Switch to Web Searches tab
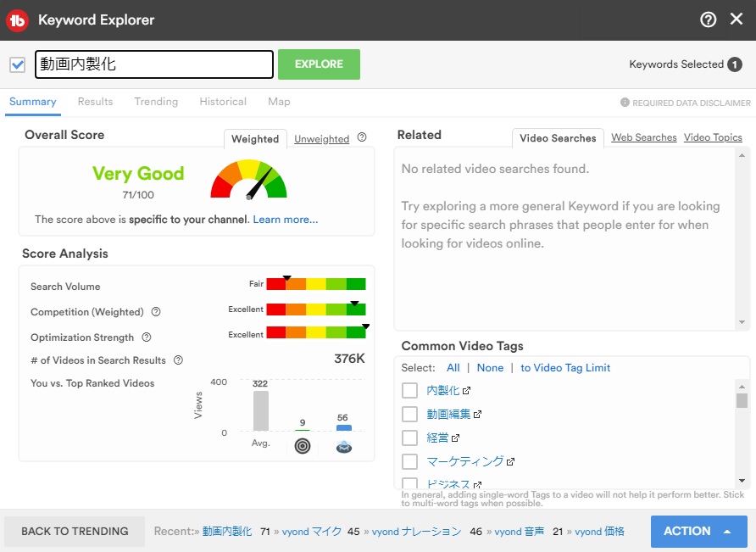This screenshot has height=552, width=756. pos(643,137)
